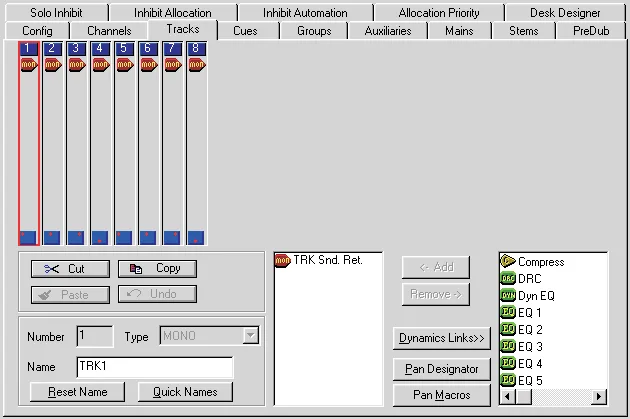Click the mon icon on track 2

click(53, 64)
